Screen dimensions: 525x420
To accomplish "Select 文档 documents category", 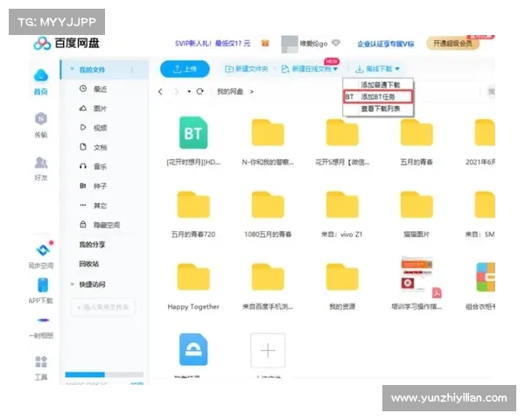I will 93,147.
